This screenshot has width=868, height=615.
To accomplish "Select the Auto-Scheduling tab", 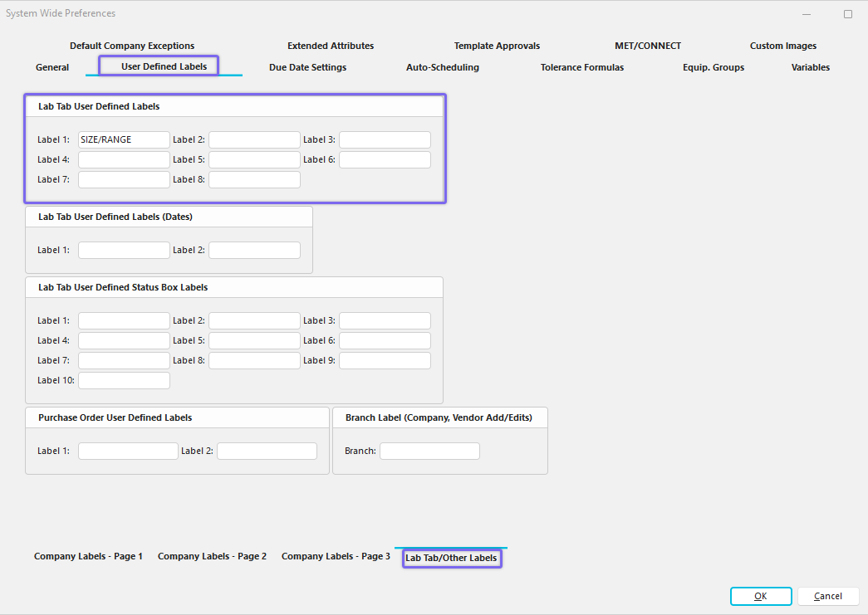I will point(442,67).
